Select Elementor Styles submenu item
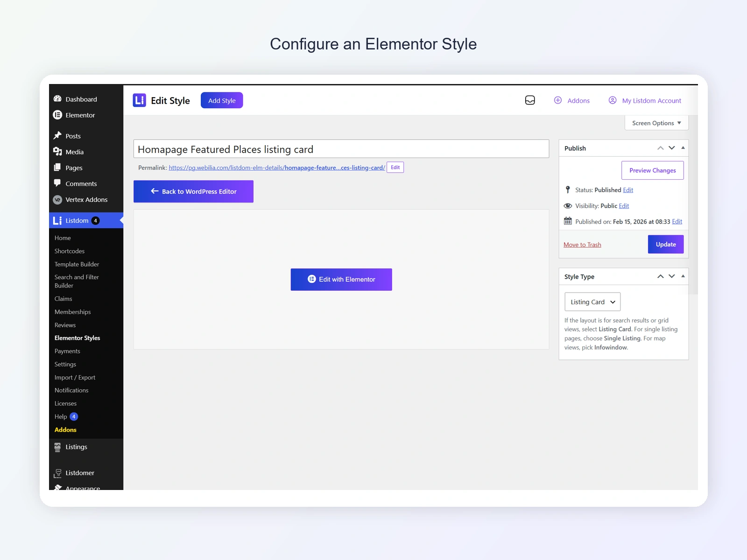This screenshot has width=747, height=560. click(78, 338)
